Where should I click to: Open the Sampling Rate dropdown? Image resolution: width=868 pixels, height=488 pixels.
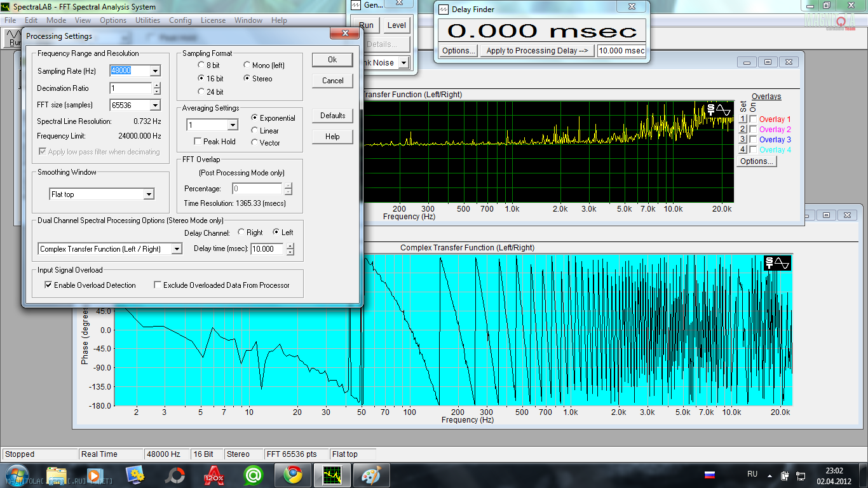155,71
